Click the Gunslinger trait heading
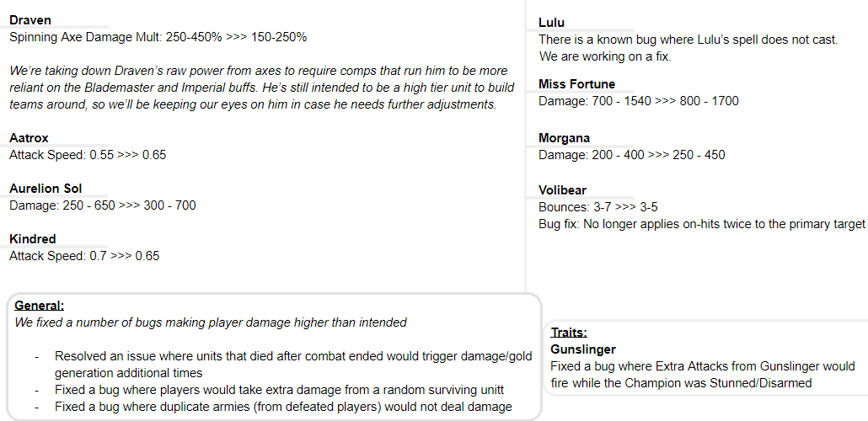Screen dimensions: 868x421 point(583,349)
